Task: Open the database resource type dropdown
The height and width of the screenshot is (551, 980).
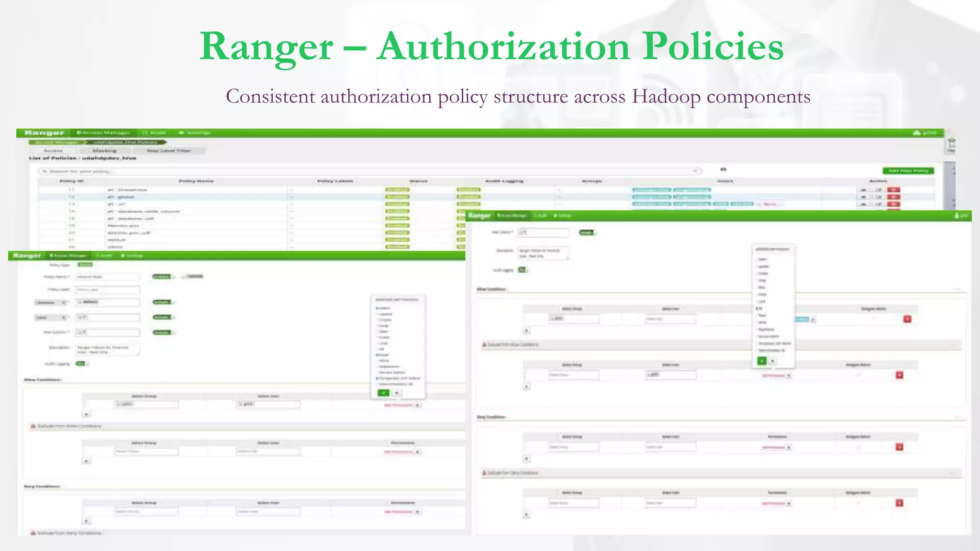Action: [x=51, y=303]
